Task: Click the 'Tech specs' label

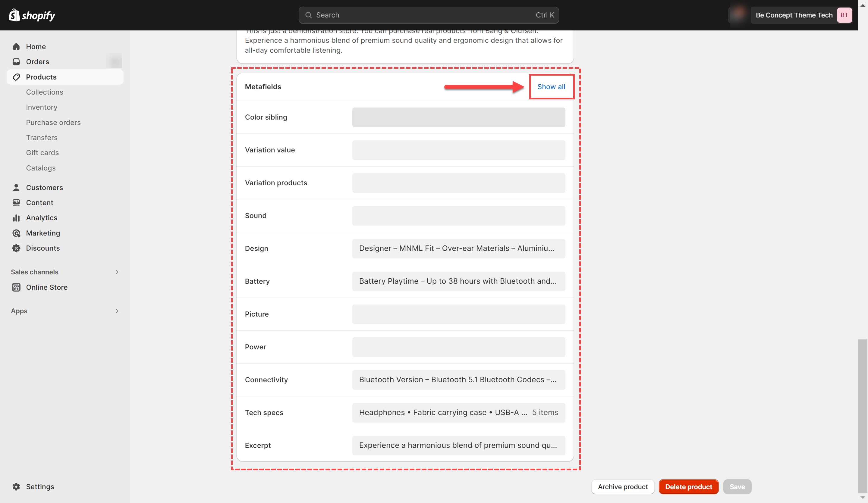Action: [x=264, y=412]
